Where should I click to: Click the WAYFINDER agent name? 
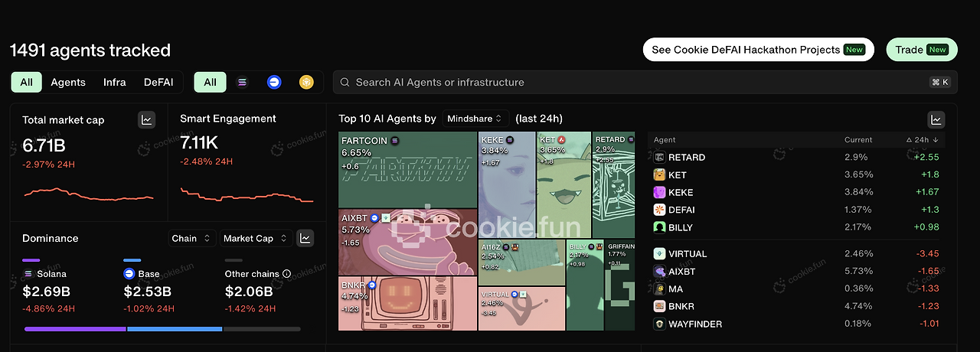pyautogui.click(x=695, y=324)
